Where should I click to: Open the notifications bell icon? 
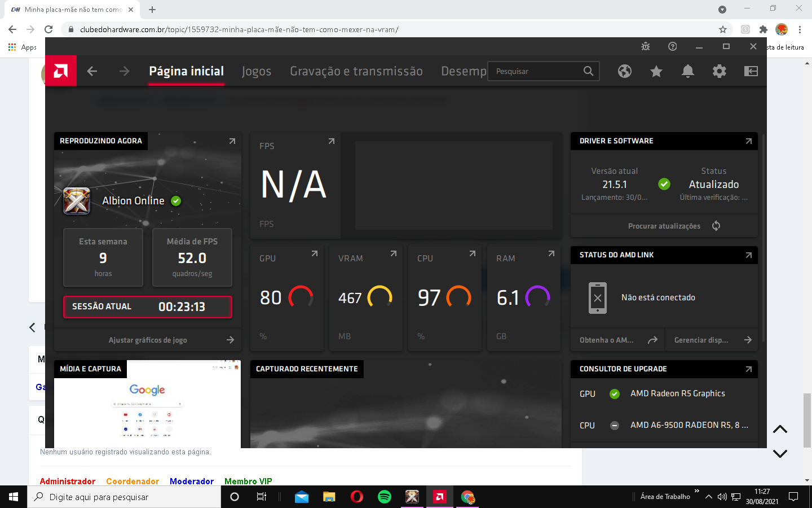(688, 71)
